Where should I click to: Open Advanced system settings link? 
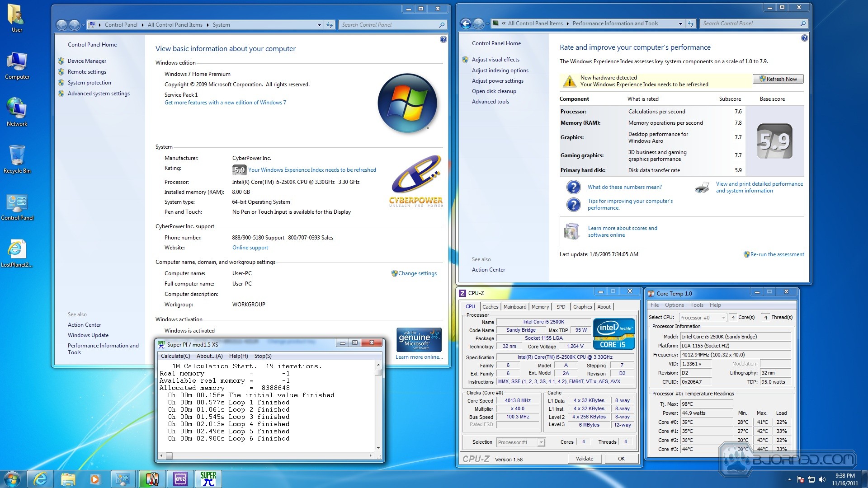[x=99, y=94]
